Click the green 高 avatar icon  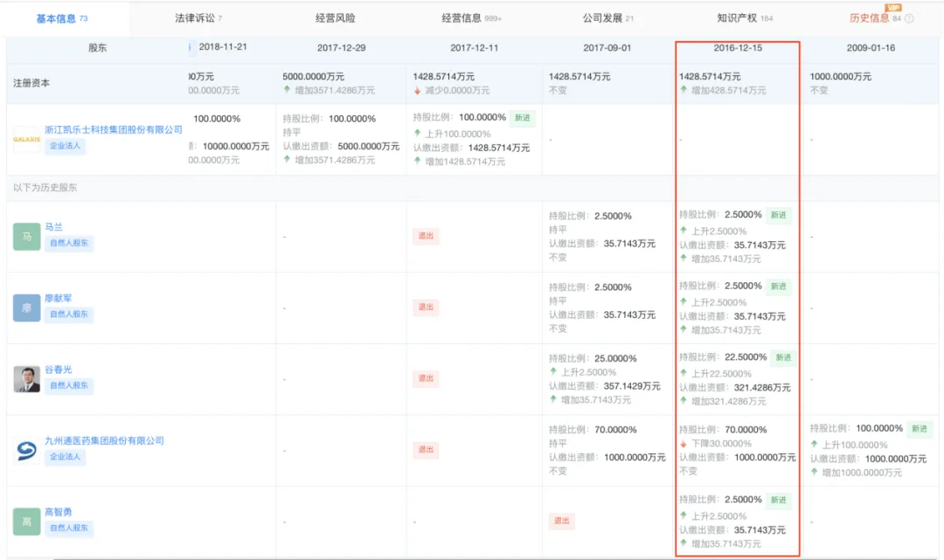tap(26, 522)
